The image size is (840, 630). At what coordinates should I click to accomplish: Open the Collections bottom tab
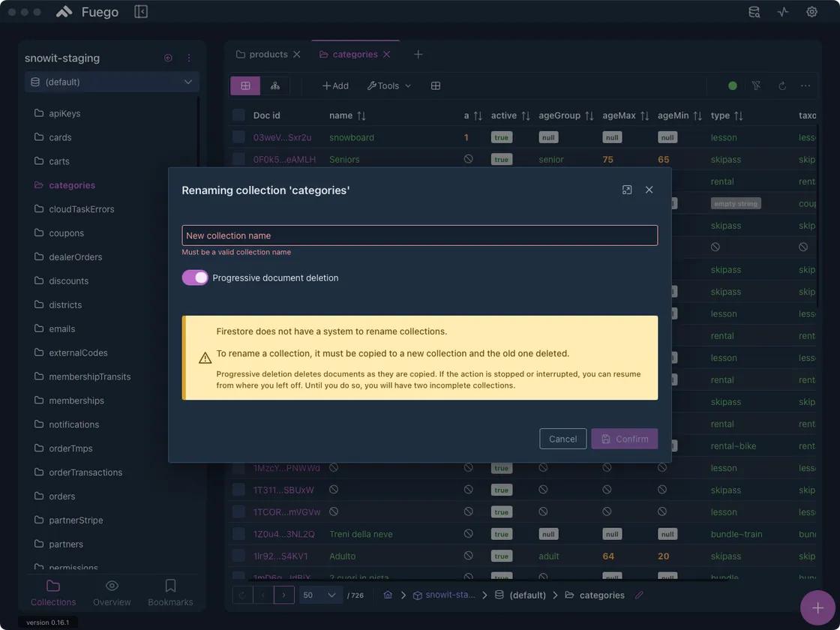point(53,593)
